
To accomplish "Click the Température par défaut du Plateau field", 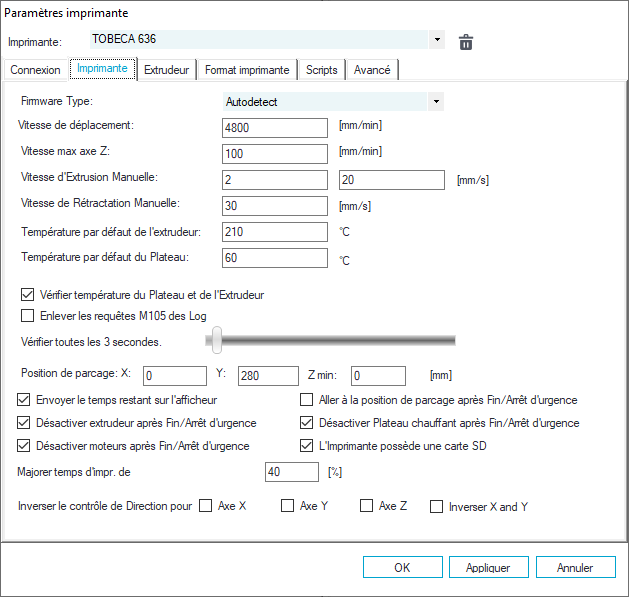I will coord(275,258).
